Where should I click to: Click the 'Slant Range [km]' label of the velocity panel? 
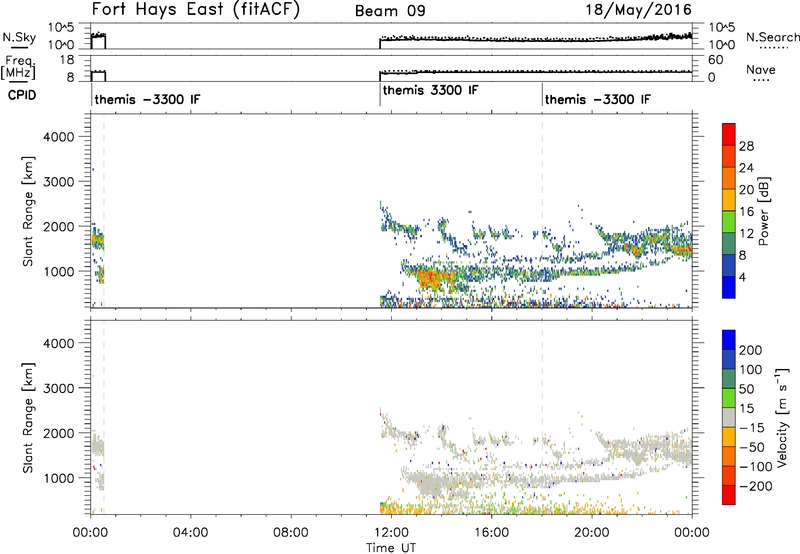click(x=28, y=418)
